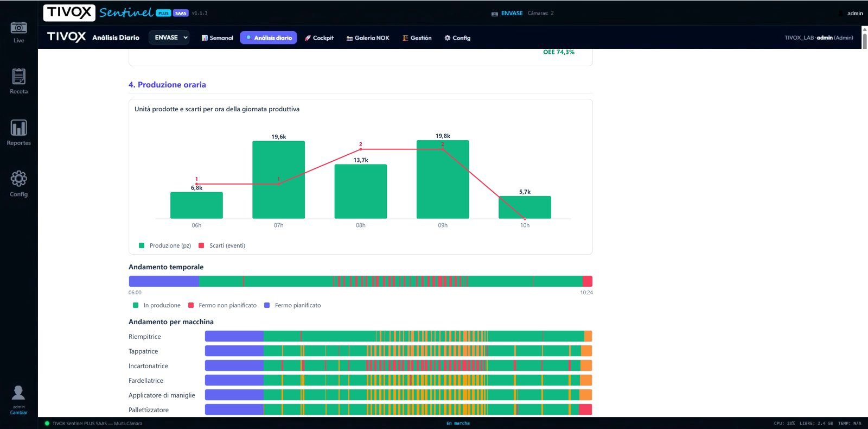The width and height of the screenshot is (868, 429).
Task: Click the Riempitrice machine timeline bar
Action: click(x=398, y=336)
